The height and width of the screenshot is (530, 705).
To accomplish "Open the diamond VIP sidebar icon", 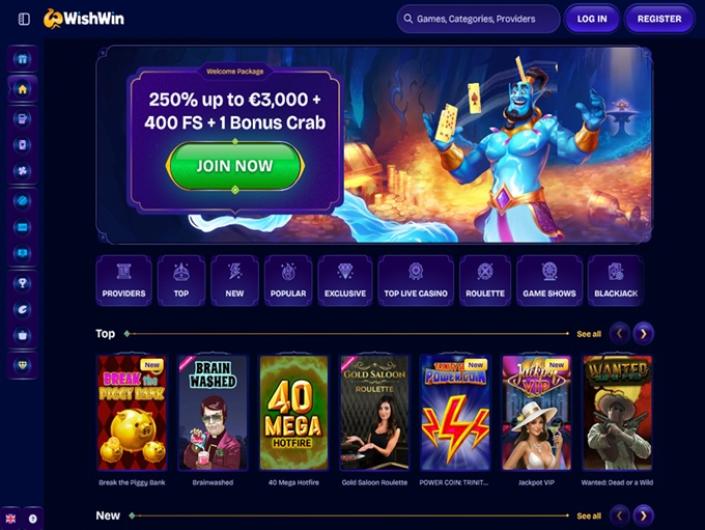I will tap(22, 365).
